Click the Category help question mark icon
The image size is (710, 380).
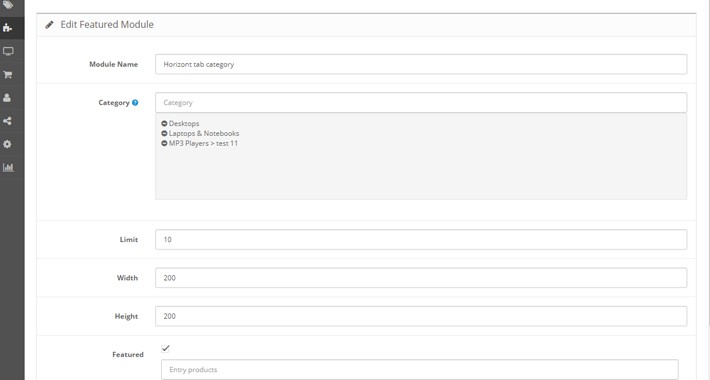[x=135, y=103]
